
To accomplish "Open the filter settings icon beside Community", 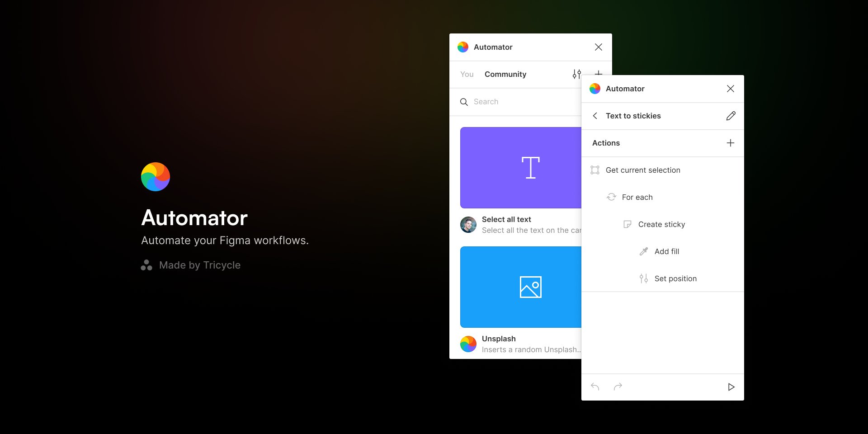I will (577, 74).
